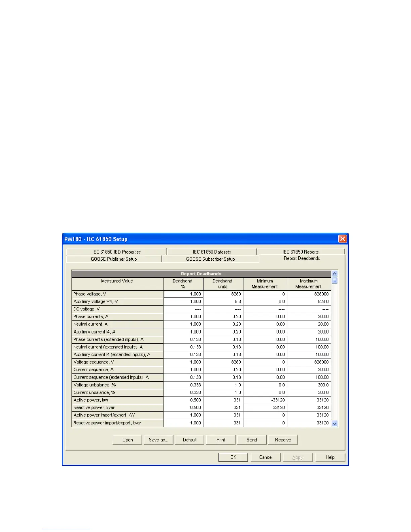The image size is (411, 532).
Task: Select Deadband % cell of Phase currents, A
Action: [183, 317]
